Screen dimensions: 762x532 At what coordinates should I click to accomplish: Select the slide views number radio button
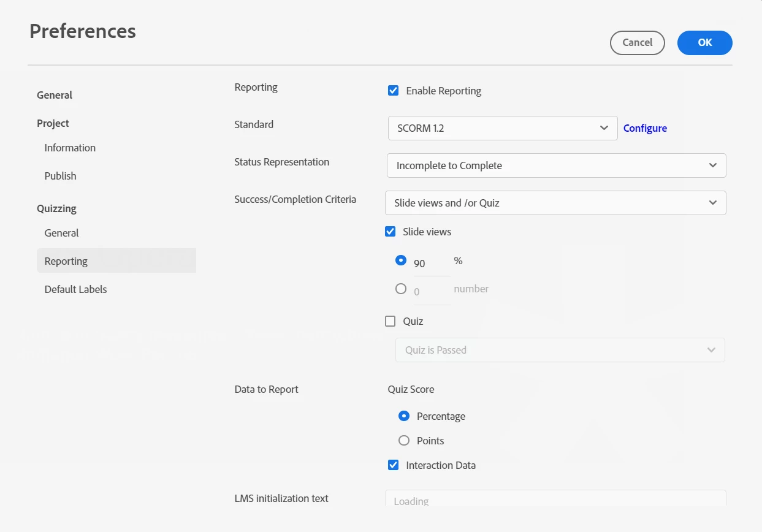point(401,289)
